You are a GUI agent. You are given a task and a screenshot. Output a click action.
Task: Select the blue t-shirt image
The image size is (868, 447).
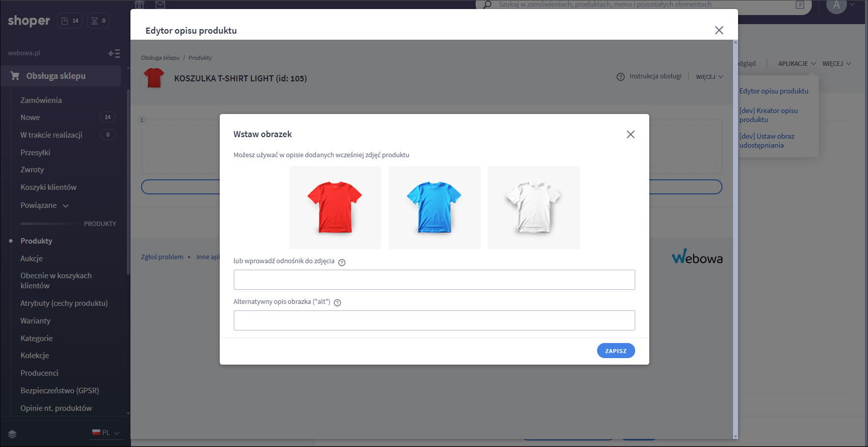coord(434,207)
